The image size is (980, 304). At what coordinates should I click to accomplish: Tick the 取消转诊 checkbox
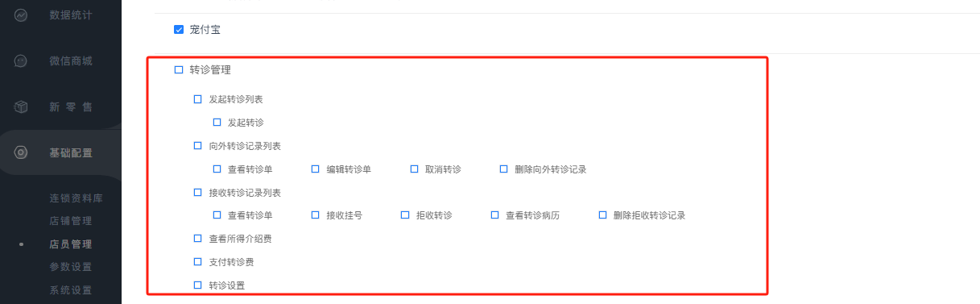[415, 169]
